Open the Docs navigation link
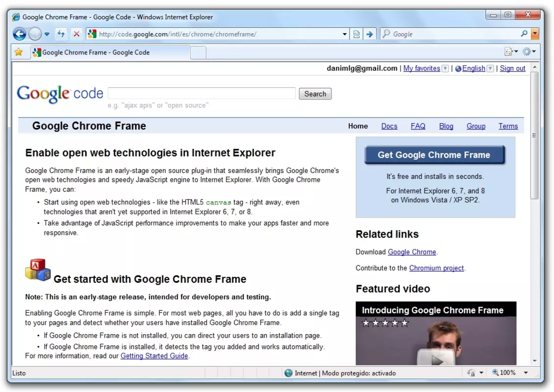The image size is (554, 392). (x=389, y=126)
